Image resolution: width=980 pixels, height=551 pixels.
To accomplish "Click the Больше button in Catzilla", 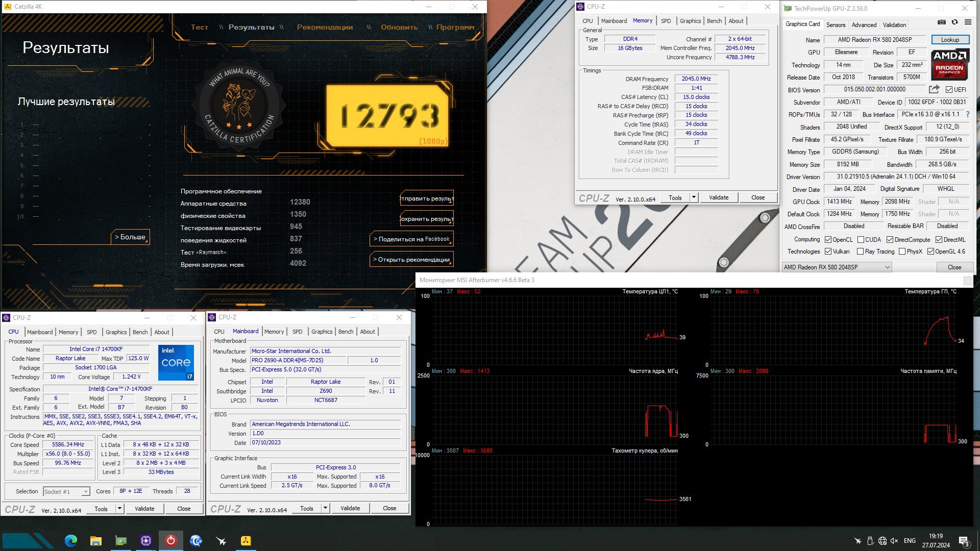I will [131, 237].
